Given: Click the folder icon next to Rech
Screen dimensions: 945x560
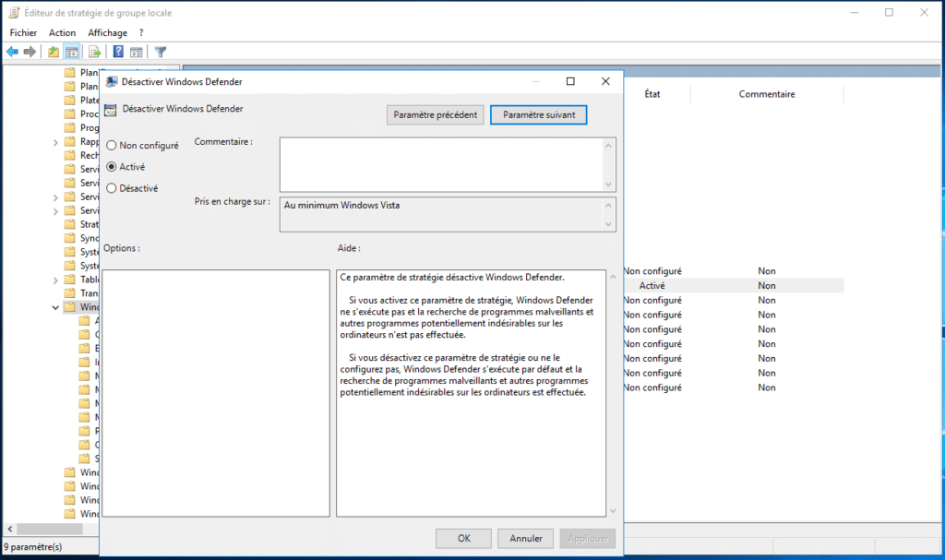Looking at the screenshot, I should [70, 156].
